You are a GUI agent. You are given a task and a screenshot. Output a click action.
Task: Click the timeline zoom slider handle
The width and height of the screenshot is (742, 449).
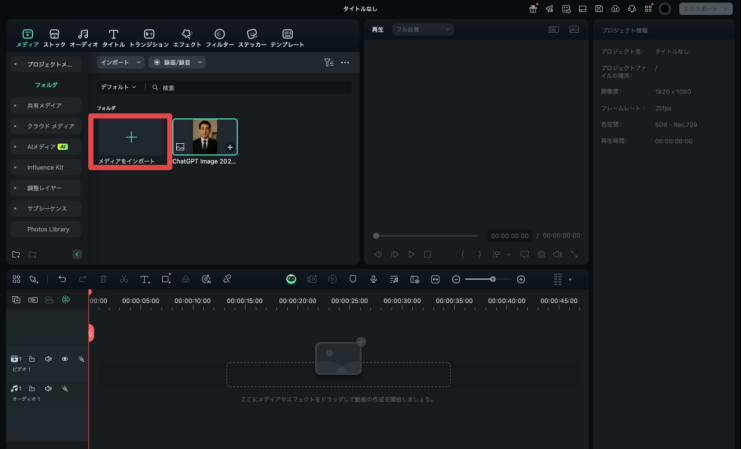[492, 279]
